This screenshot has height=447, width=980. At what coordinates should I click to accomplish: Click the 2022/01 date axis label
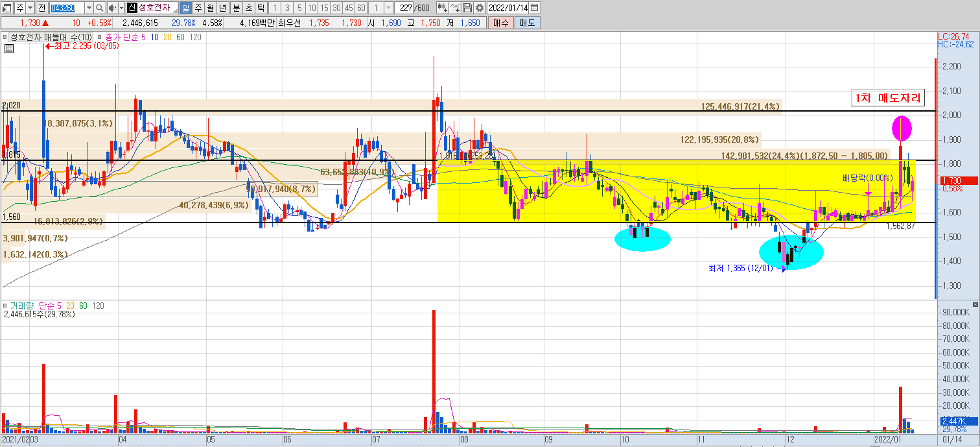pyautogui.click(x=887, y=439)
